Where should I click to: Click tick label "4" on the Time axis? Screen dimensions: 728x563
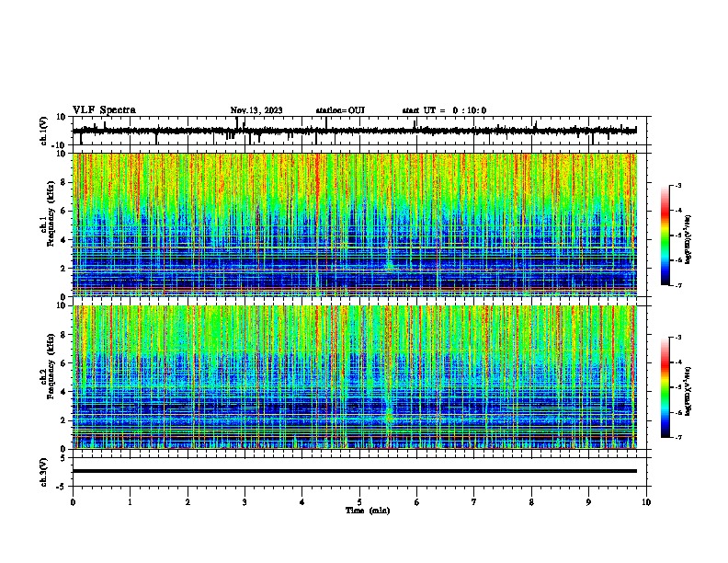click(x=302, y=502)
